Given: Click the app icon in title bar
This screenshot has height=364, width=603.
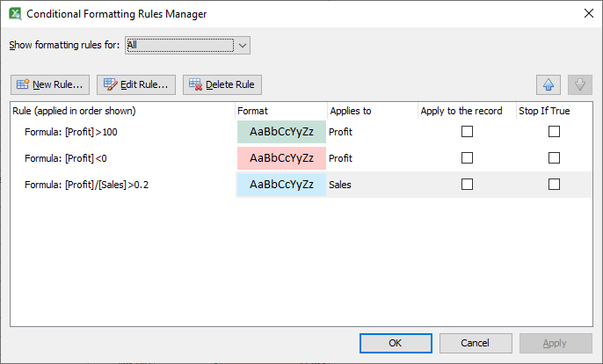Looking at the screenshot, I should pyautogui.click(x=14, y=13).
